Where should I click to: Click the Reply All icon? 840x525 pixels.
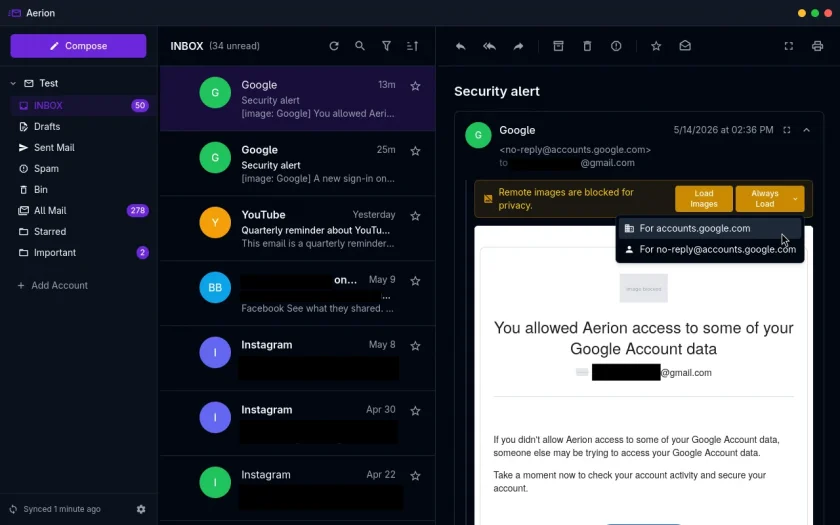(x=490, y=46)
